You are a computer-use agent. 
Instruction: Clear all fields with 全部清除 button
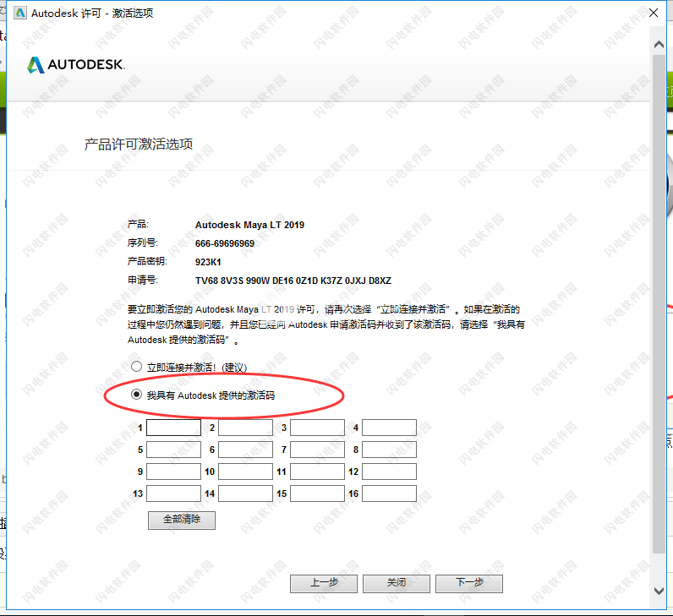(182, 520)
